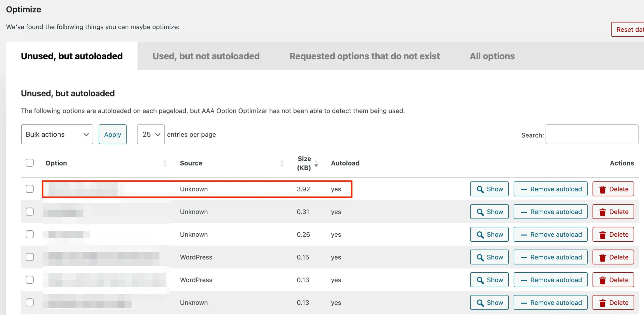Click minus icon in 3.92 row Remove autoload
Screen dimensions: 644x315
click(524, 190)
